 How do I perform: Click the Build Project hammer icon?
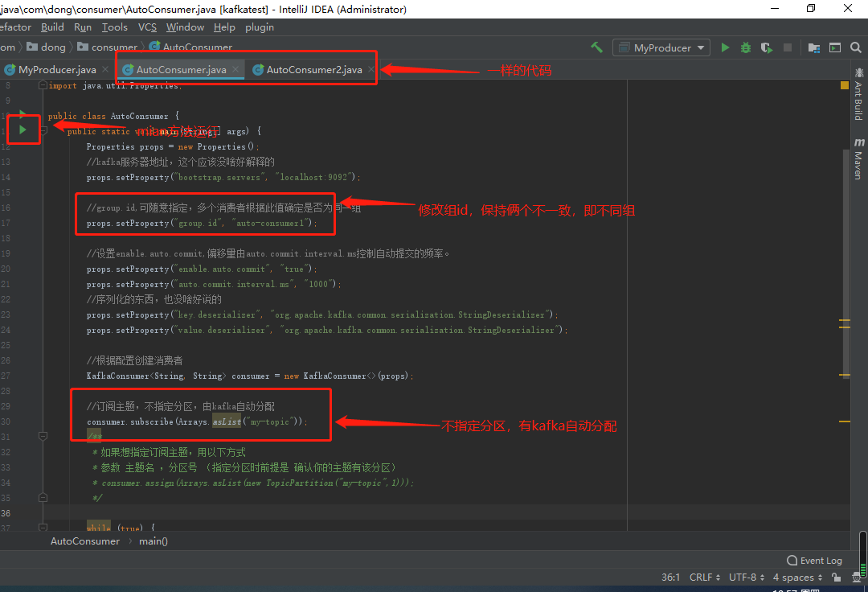pyautogui.click(x=596, y=47)
